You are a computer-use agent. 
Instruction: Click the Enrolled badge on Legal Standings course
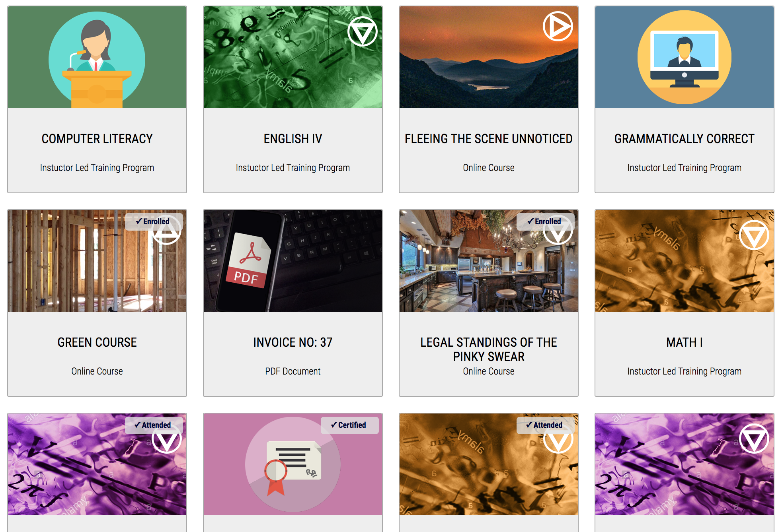[545, 221]
